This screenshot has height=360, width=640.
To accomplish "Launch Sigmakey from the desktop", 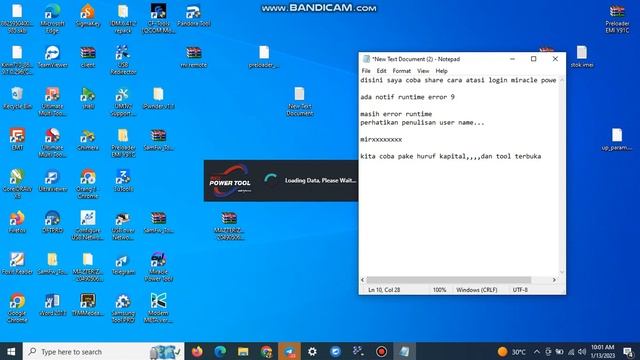I will 88,16.
